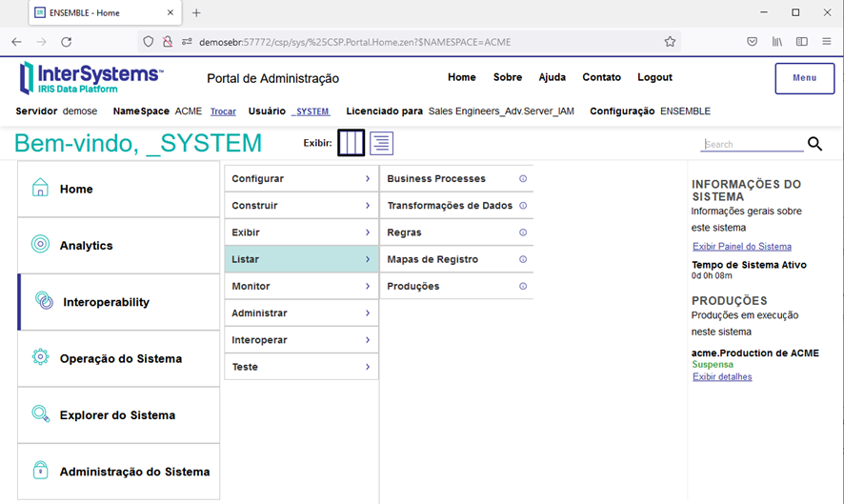Open Mapas de Registro list
The width and height of the screenshot is (844, 504).
pyautogui.click(x=432, y=259)
